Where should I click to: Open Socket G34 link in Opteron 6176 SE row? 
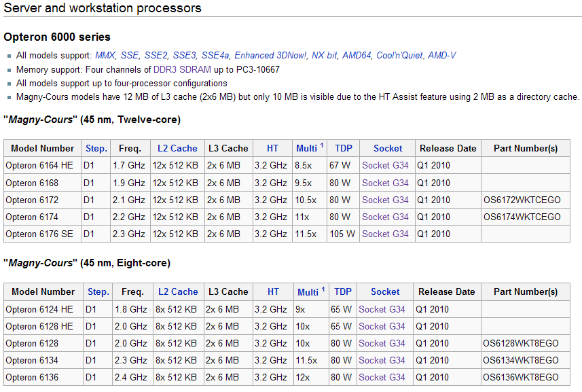click(385, 234)
